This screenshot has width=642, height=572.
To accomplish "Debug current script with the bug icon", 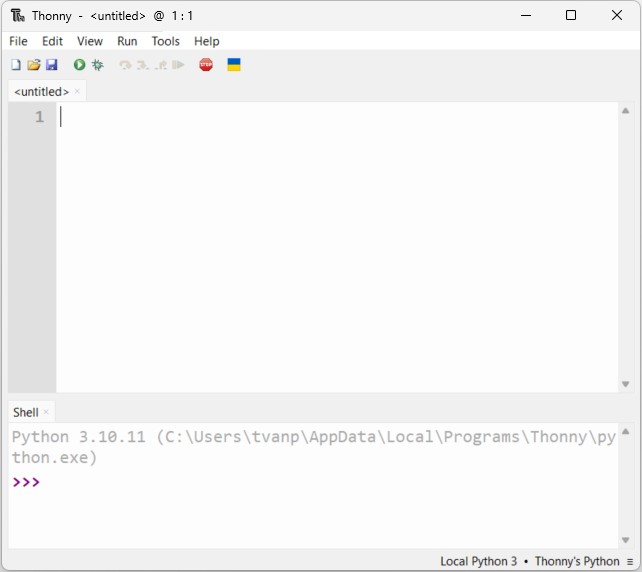I will [98, 65].
